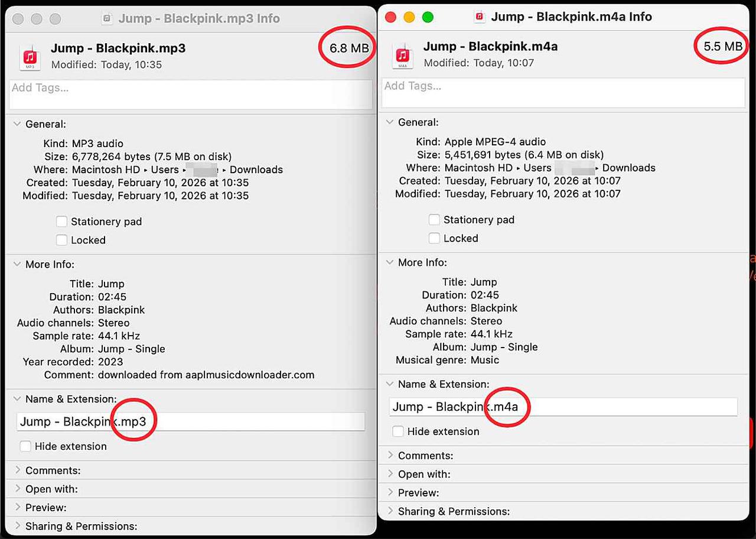
Task: Enable Hide extension for the M4A file
Action: point(398,431)
